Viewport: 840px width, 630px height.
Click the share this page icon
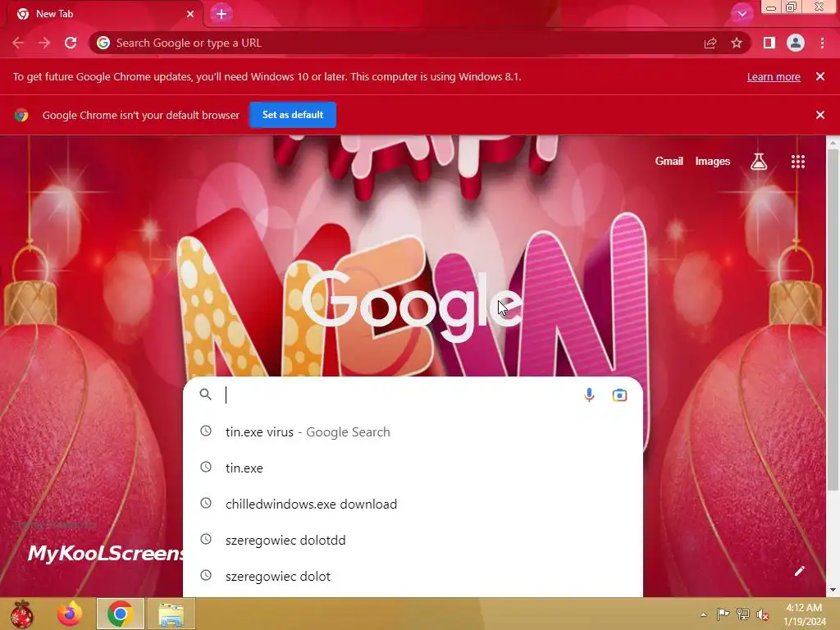coord(710,43)
